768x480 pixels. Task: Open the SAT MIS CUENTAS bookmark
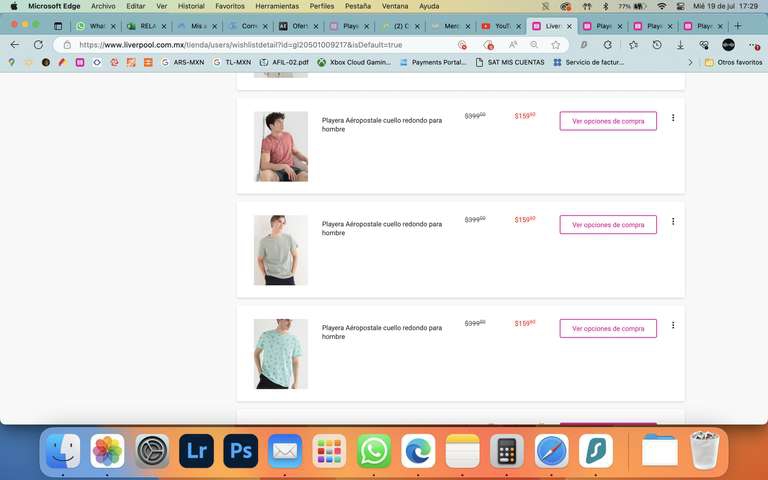(x=510, y=62)
